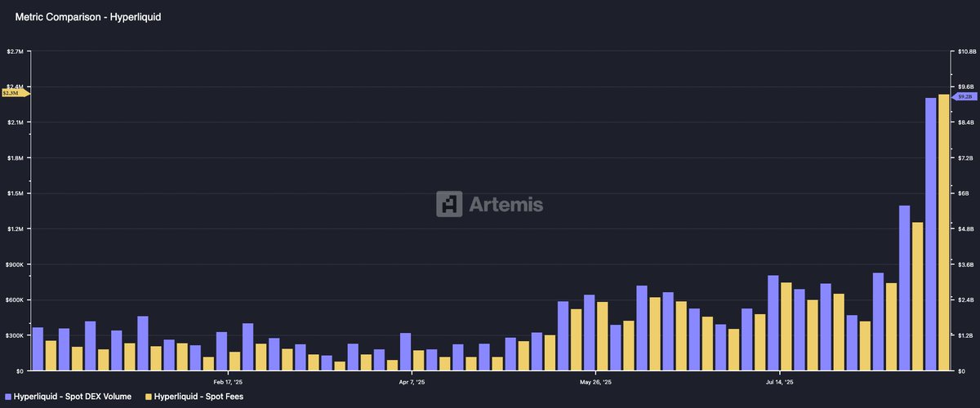Screen dimensions: 980x408
Task: Select the chart title Metric Comparison - Hyperliquid
Action: tap(88, 16)
